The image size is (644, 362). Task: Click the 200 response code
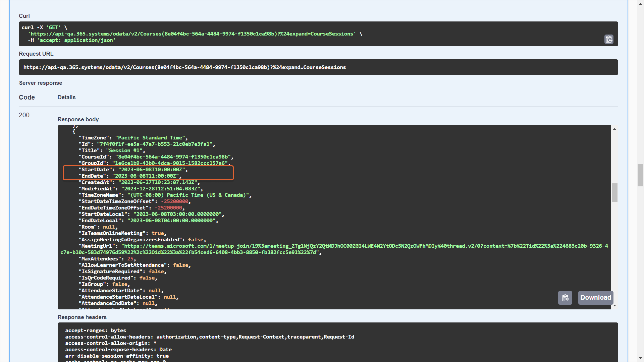[x=24, y=115]
